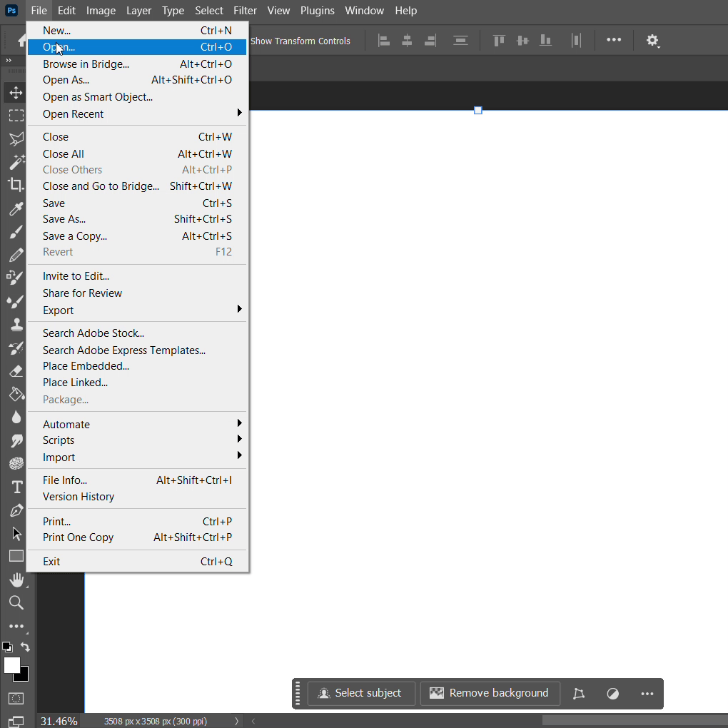Image resolution: width=728 pixels, height=728 pixels.
Task: Expand the collapsed toolbar double arrows
Action: 9,61
